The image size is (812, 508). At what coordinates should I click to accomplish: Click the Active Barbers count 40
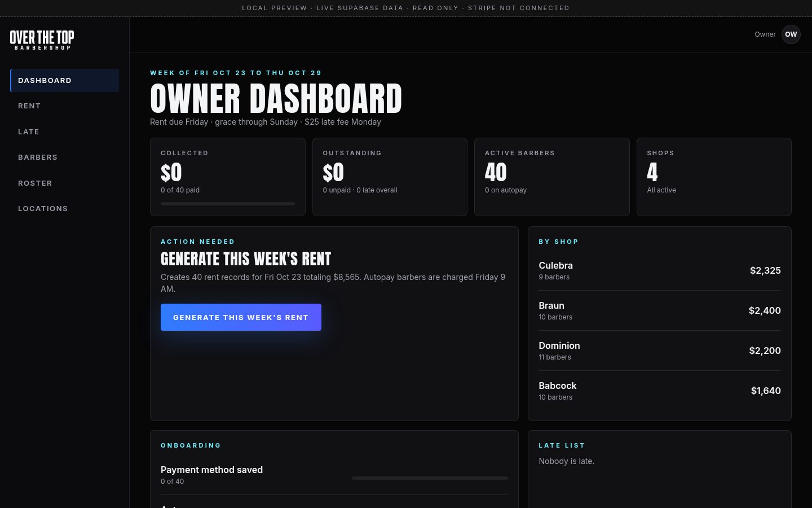tap(496, 172)
